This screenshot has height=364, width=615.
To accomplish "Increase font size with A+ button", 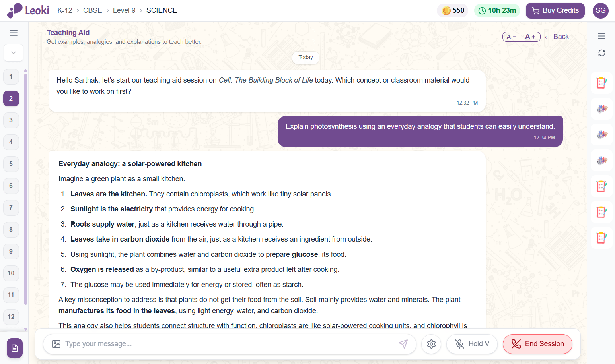I will pyautogui.click(x=531, y=37).
